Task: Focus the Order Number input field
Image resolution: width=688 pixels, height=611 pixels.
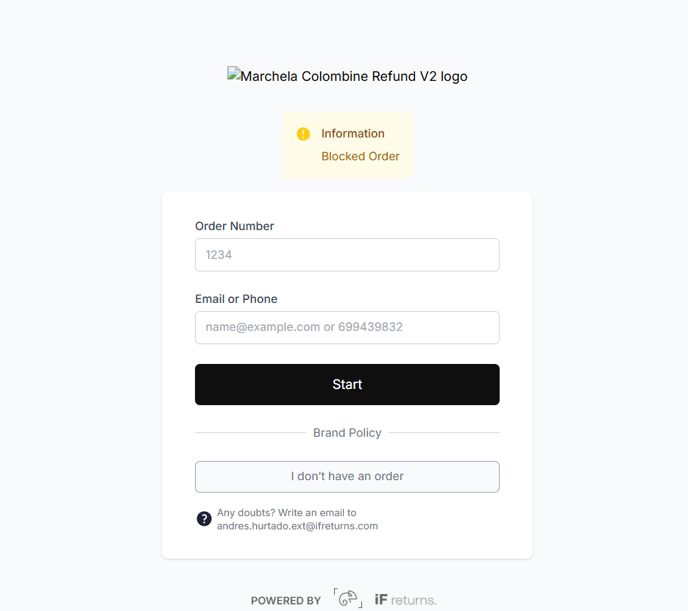Action: [x=347, y=255]
